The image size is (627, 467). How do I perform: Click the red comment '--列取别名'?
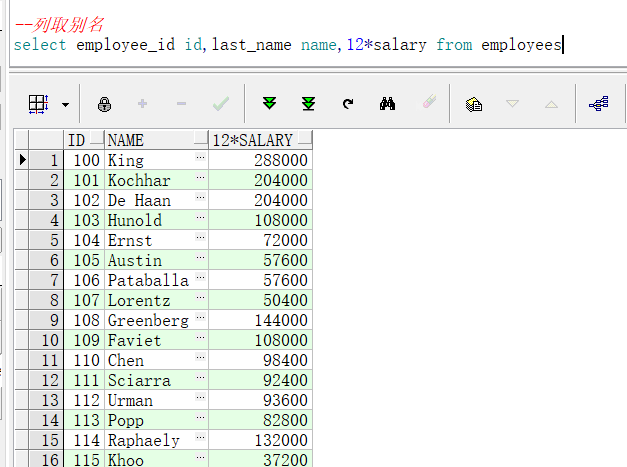coord(59,25)
